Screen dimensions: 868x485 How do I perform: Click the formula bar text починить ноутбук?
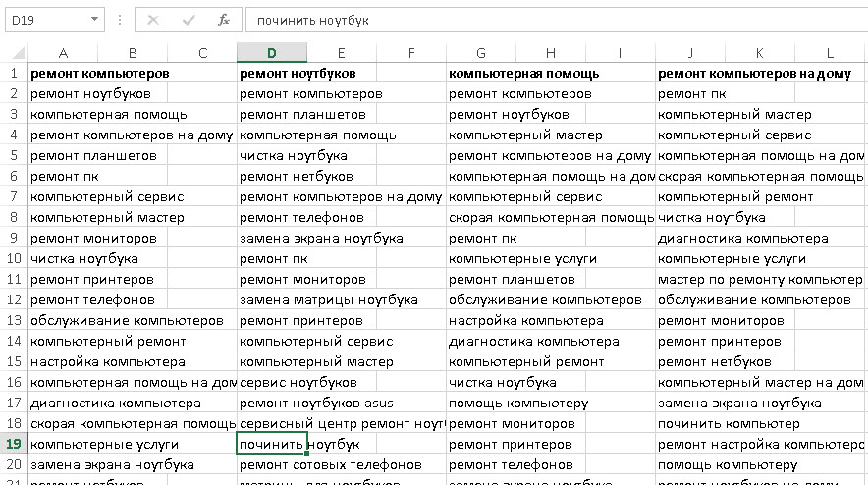click(x=324, y=20)
